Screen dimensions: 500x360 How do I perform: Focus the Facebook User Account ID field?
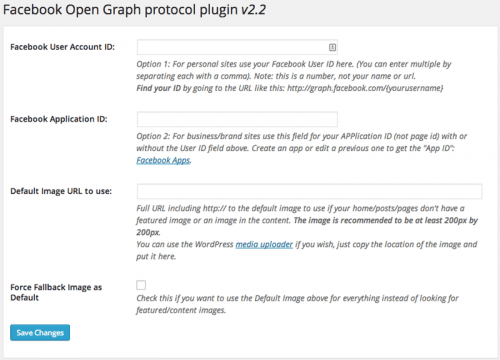tap(237, 47)
